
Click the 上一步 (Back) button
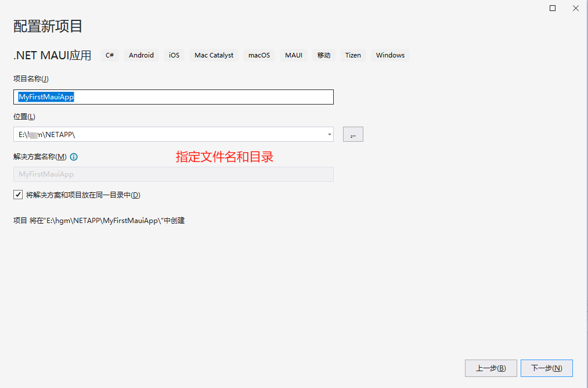pyautogui.click(x=490, y=368)
